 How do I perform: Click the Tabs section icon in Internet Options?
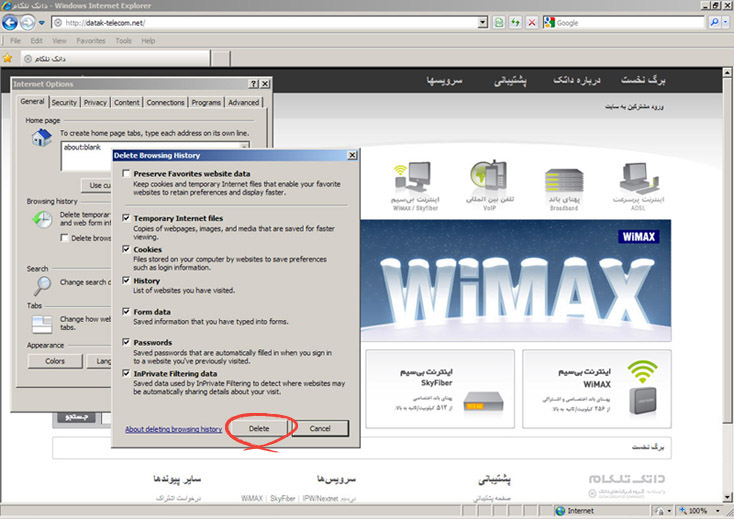pos(42,324)
